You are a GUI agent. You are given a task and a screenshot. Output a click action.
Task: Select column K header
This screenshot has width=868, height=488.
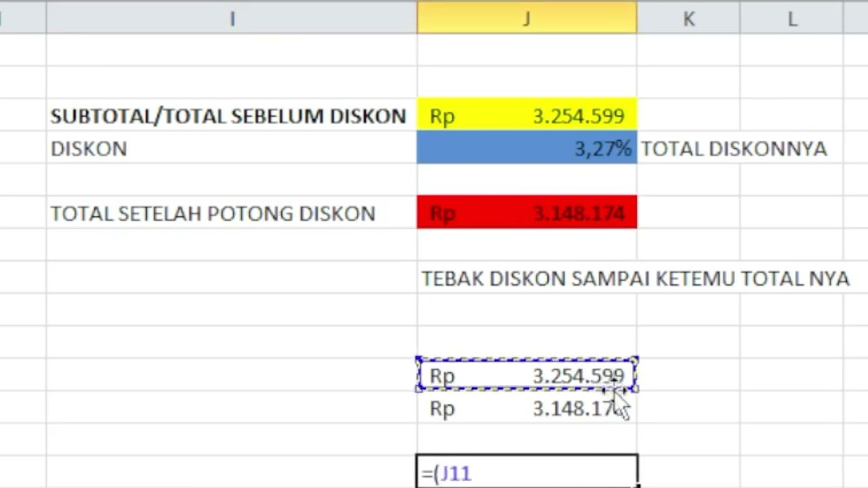pyautogui.click(x=688, y=18)
